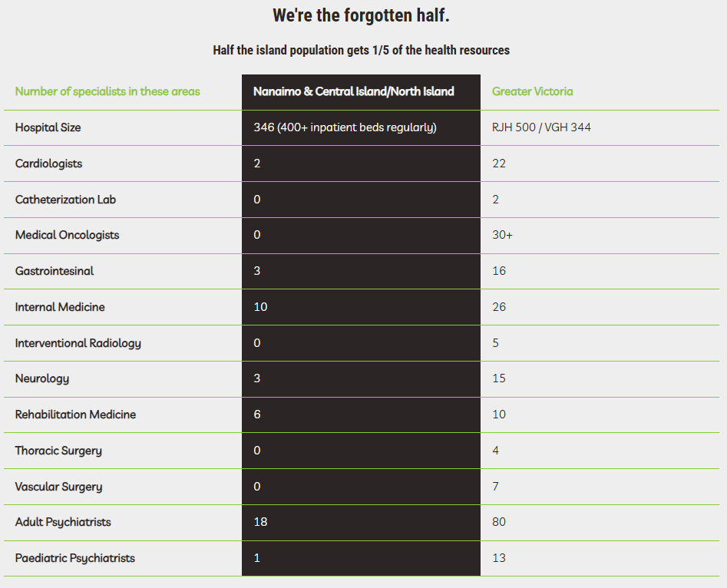This screenshot has height=588, width=727.
Task: Click the "RJH 500 / VGH 344" cell
Action: [x=541, y=127]
